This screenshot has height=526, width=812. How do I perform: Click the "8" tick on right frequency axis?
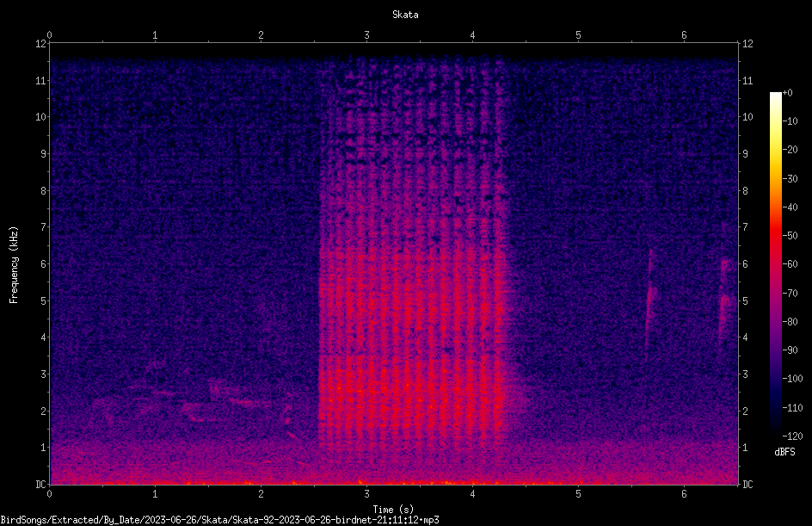745,191
